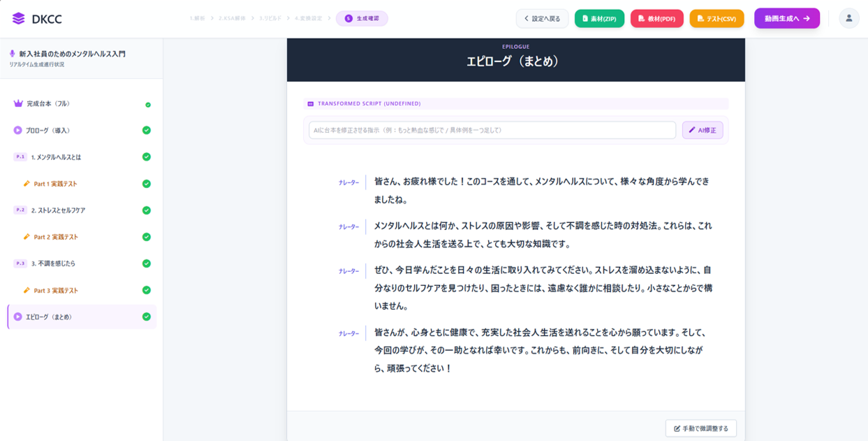This screenshot has height=441, width=868.
Task: Click narrator paragraph starting 皆さん、お疲れ様でした
Action: pyautogui.click(x=542, y=190)
